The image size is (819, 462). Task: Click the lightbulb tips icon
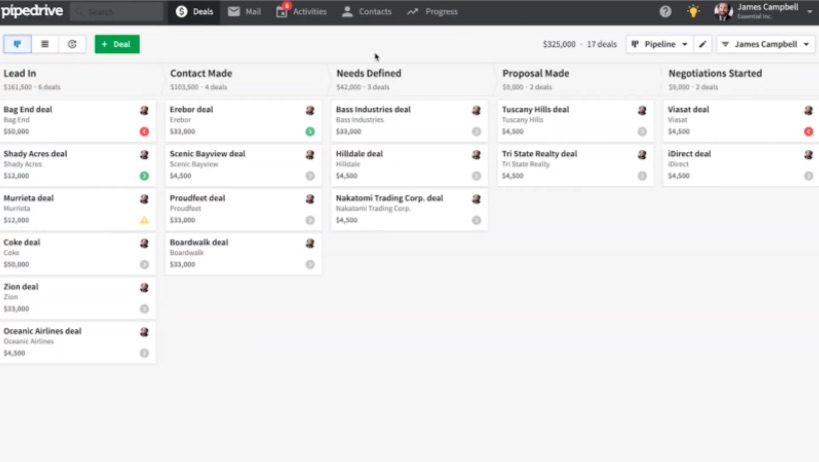[x=693, y=11]
